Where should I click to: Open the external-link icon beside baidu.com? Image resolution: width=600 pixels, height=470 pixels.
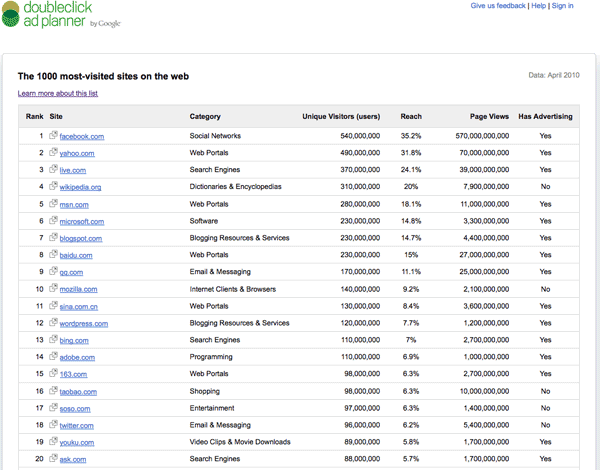[53, 254]
